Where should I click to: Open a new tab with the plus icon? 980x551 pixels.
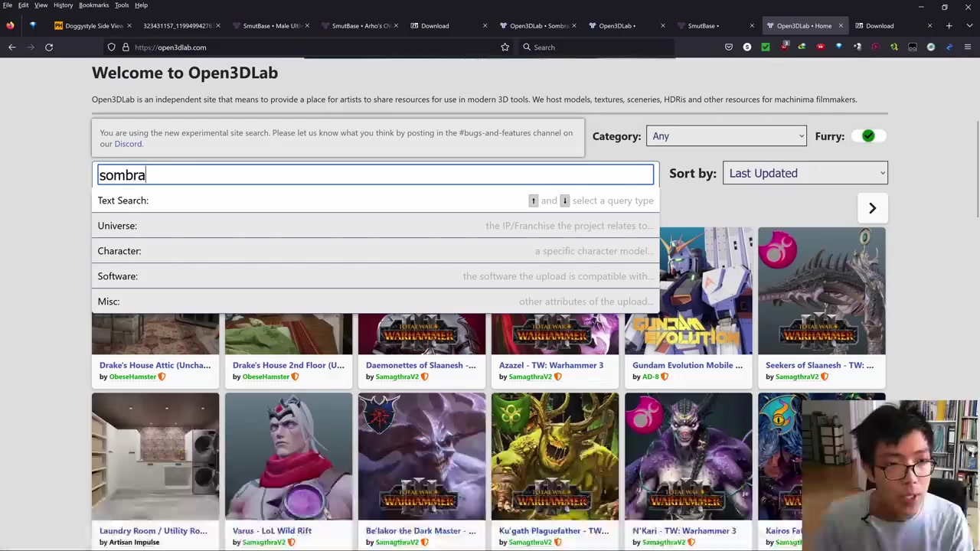[949, 26]
